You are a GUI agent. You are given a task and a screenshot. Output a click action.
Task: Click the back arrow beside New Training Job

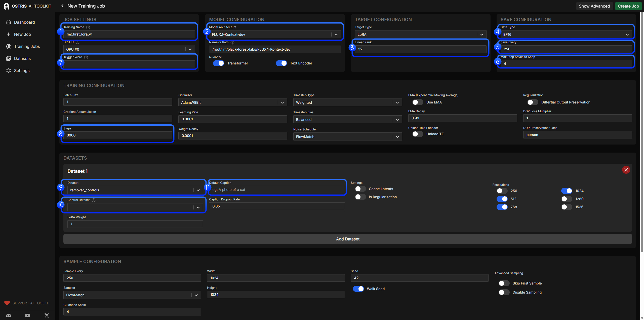tap(62, 6)
